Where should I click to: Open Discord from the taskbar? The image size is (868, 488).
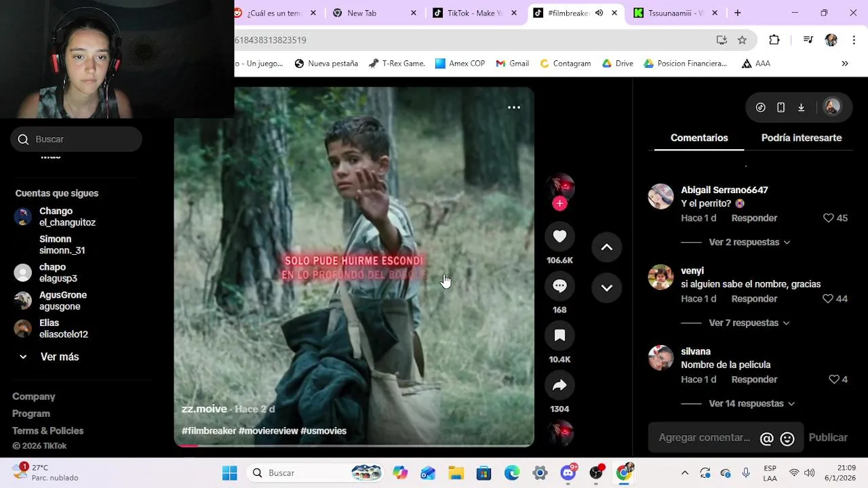[568, 473]
